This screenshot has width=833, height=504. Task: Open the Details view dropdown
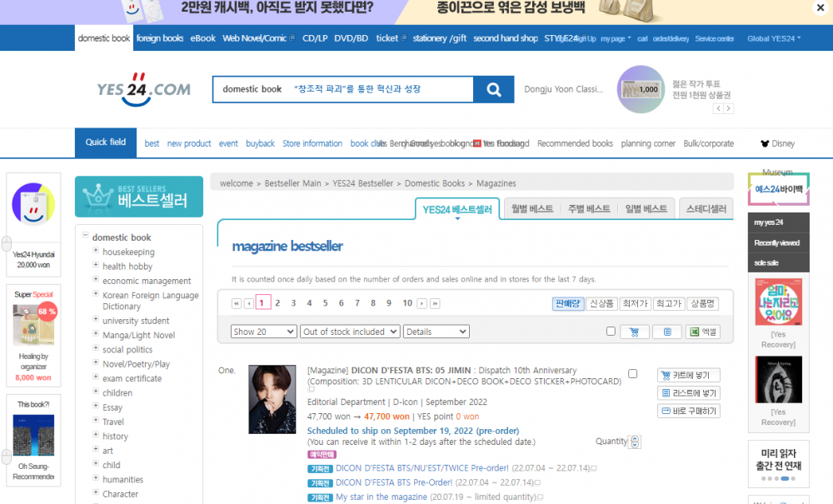tap(436, 332)
